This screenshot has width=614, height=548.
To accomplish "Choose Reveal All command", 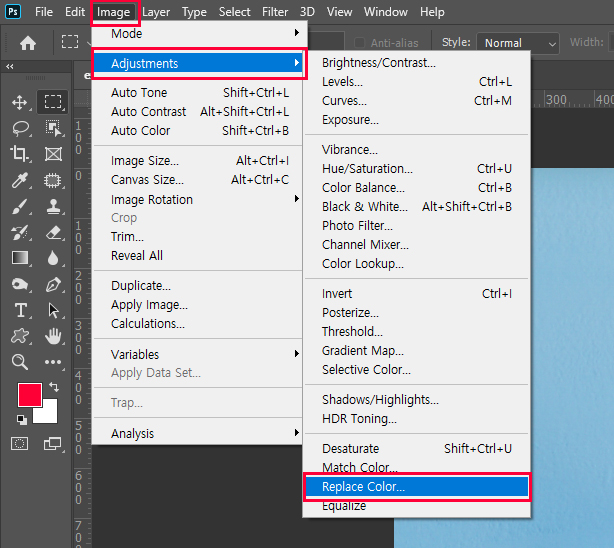I will point(197,255).
